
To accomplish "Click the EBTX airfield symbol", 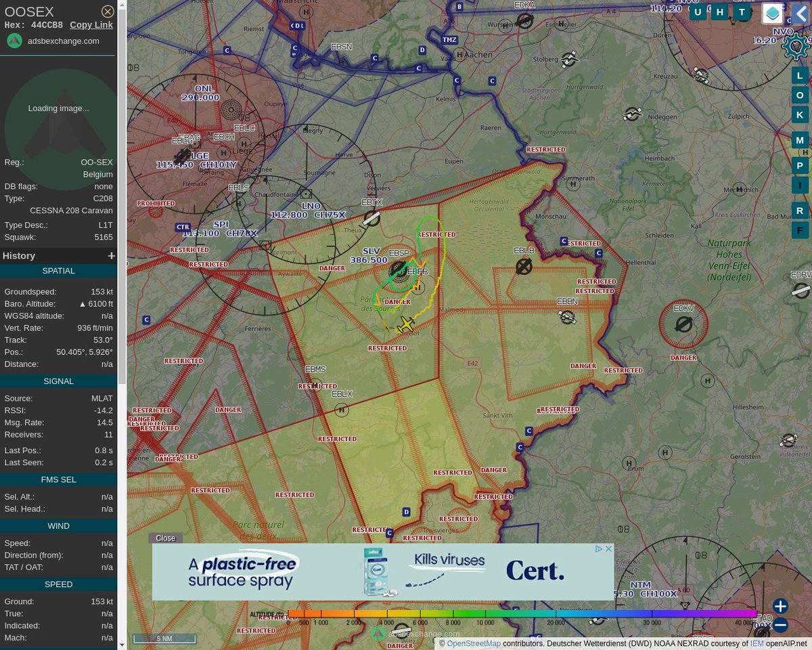I will 371,218.
